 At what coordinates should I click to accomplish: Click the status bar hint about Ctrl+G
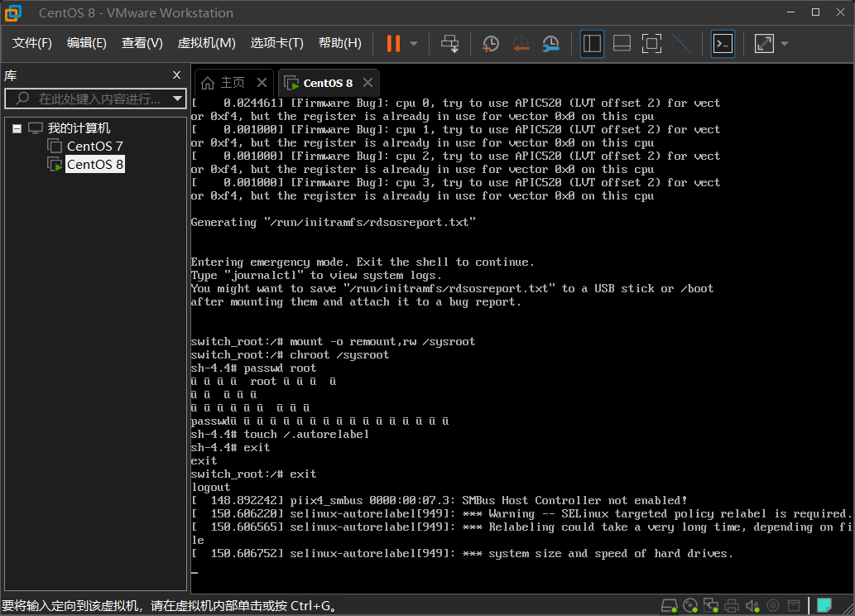click(170, 605)
